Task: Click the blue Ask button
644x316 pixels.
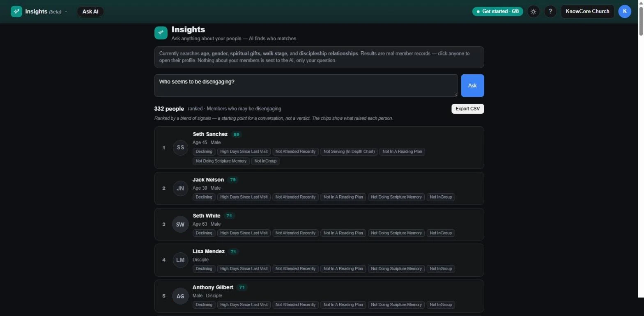Action: click(x=472, y=85)
